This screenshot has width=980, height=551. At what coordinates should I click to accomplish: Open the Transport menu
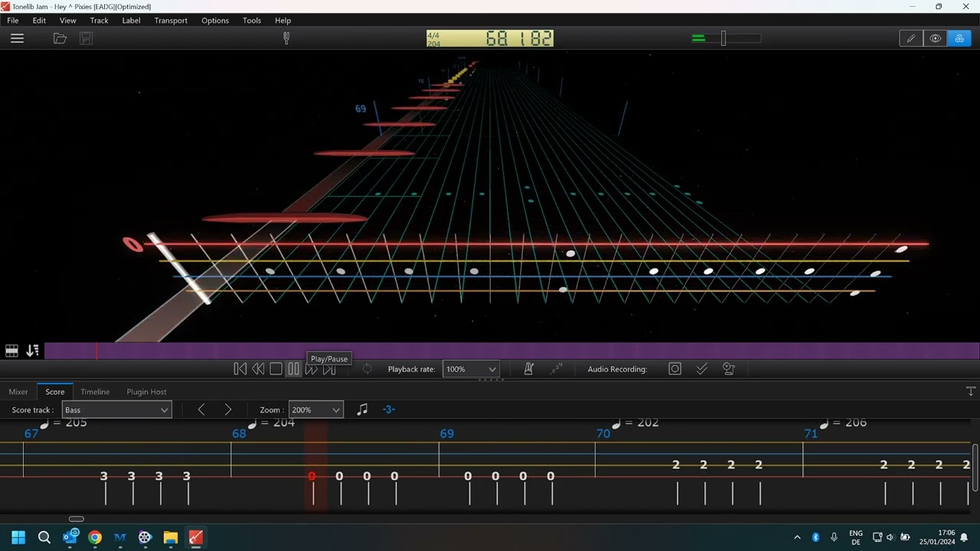click(171, 21)
